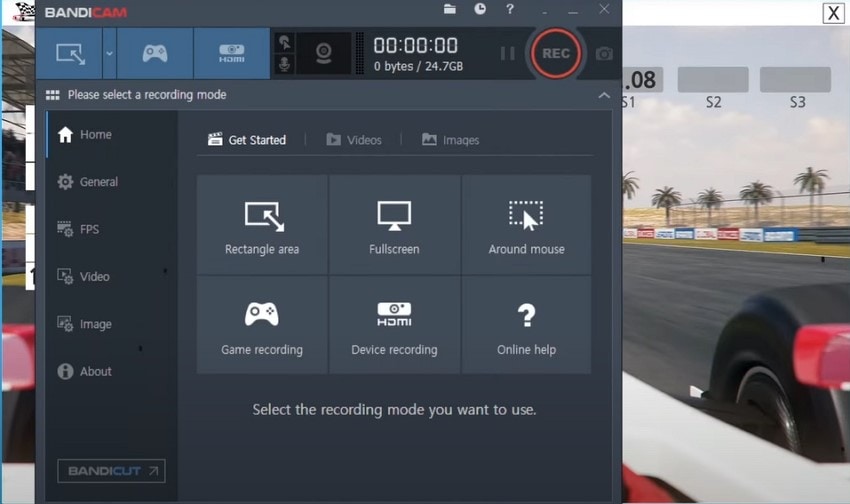Image resolution: width=850 pixels, height=504 pixels.
Task: Open the screen recording mode dropdown arrow
Action: (109, 54)
